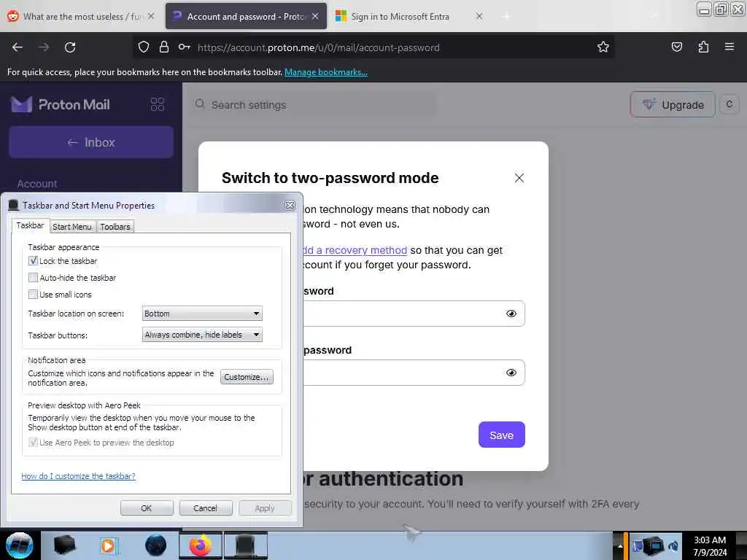Close the Reddit tab

pyautogui.click(x=151, y=16)
